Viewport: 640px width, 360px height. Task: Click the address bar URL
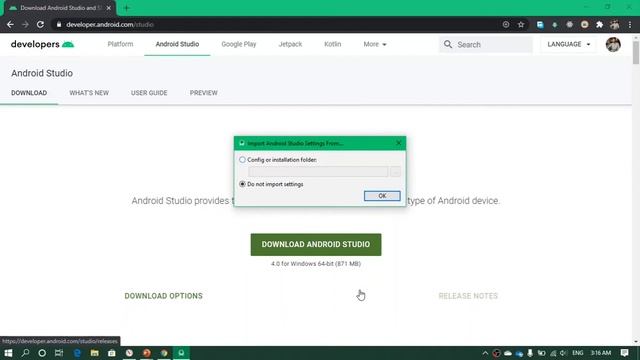point(110,24)
